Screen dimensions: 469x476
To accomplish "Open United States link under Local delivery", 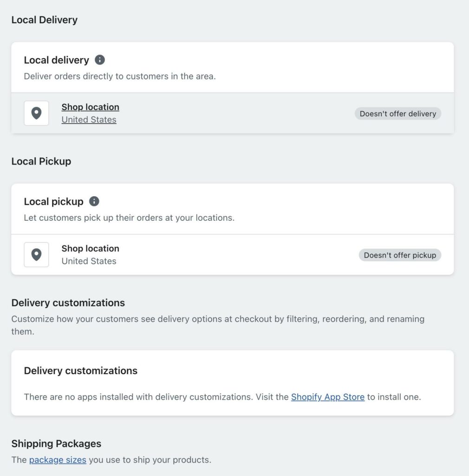I will coord(89,120).
